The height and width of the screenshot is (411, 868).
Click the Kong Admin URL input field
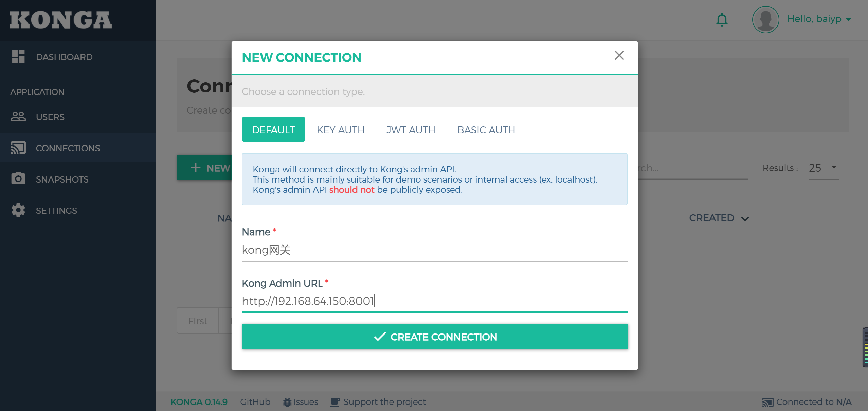[435, 301]
